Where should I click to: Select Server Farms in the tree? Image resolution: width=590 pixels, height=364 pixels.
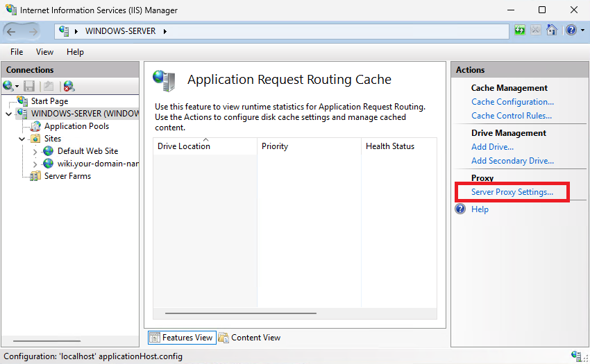[x=67, y=176]
